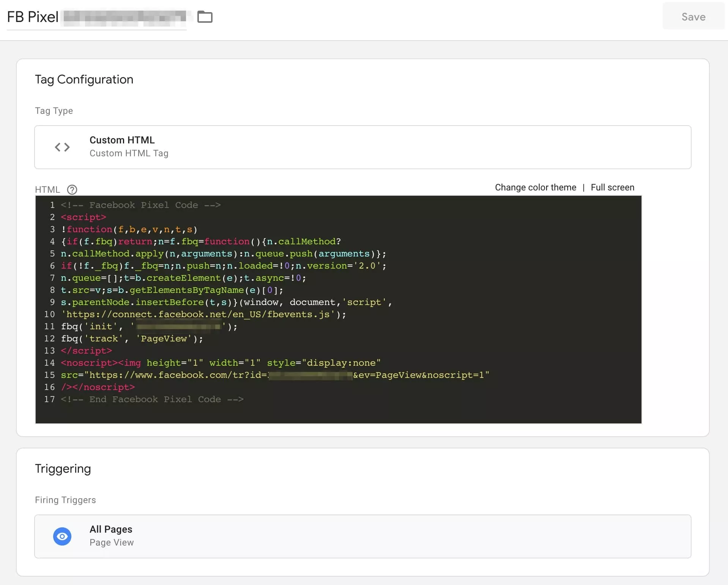Click the folder icon next to tag name
The height and width of the screenshot is (585, 728).
coord(205,17)
